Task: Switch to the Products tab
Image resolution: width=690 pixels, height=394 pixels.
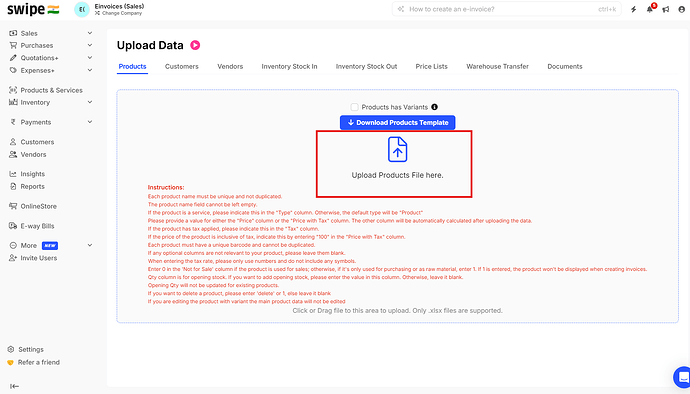Action: pyautogui.click(x=132, y=66)
